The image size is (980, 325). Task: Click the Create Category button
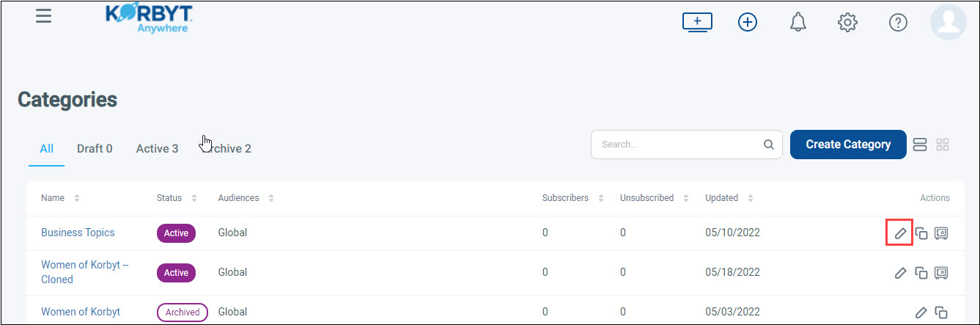click(848, 145)
